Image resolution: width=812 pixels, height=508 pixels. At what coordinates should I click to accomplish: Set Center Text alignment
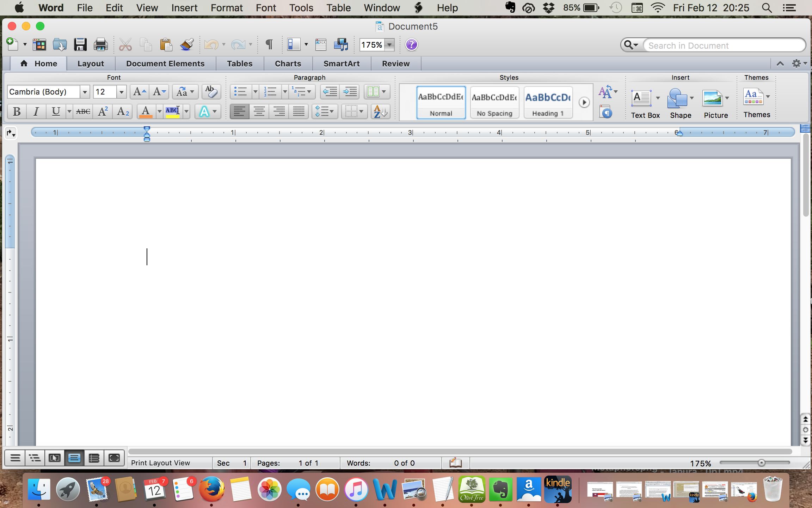(259, 112)
